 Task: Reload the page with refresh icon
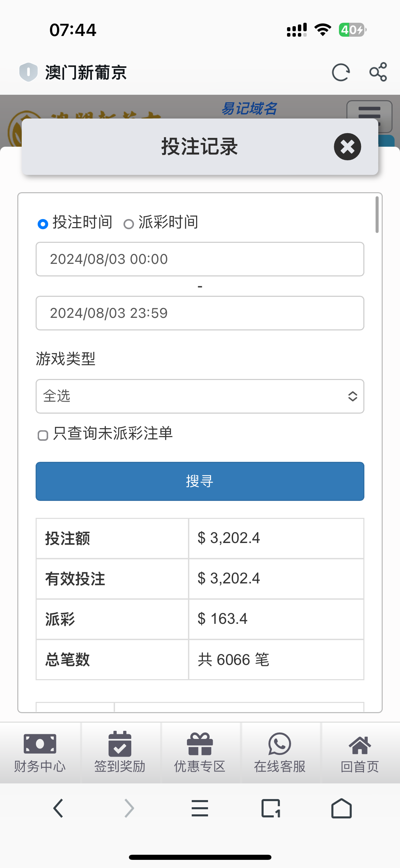click(341, 72)
